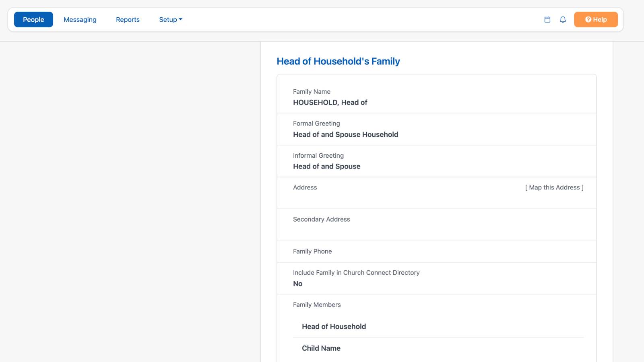Go to the Reports tab
This screenshot has height=362, width=644.
coord(128,19)
